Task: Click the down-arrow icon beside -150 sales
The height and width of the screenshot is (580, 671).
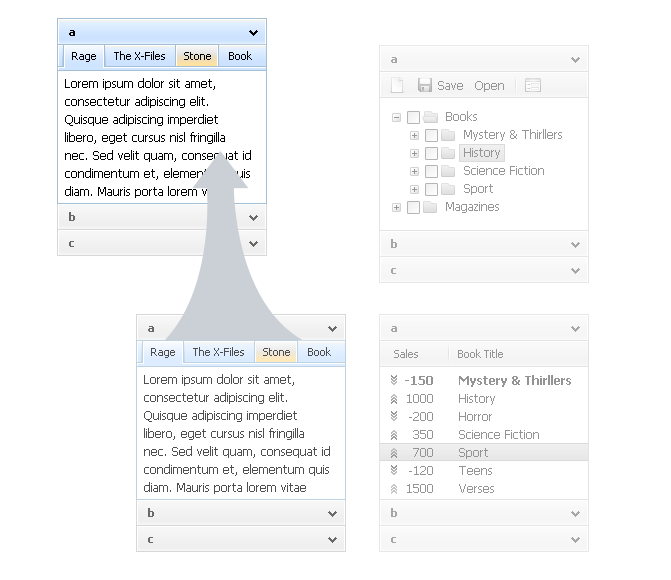Action: 394,381
